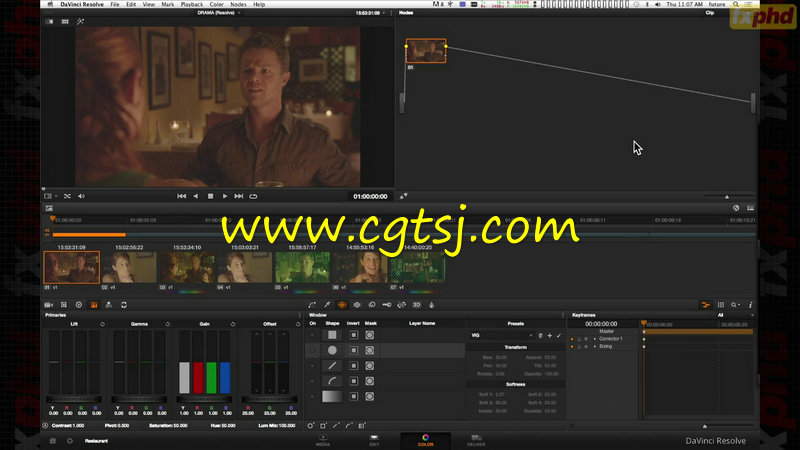Open the Blur palette
This screenshot has width=800, height=450.
[x=372, y=305]
